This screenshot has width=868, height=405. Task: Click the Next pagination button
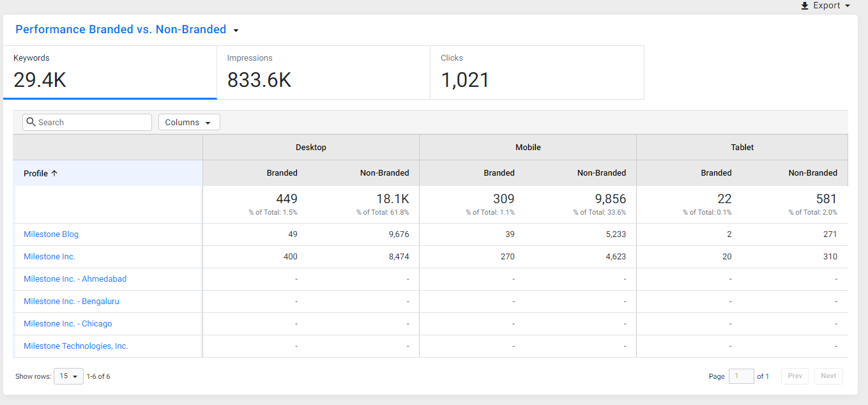(x=828, y=376)
